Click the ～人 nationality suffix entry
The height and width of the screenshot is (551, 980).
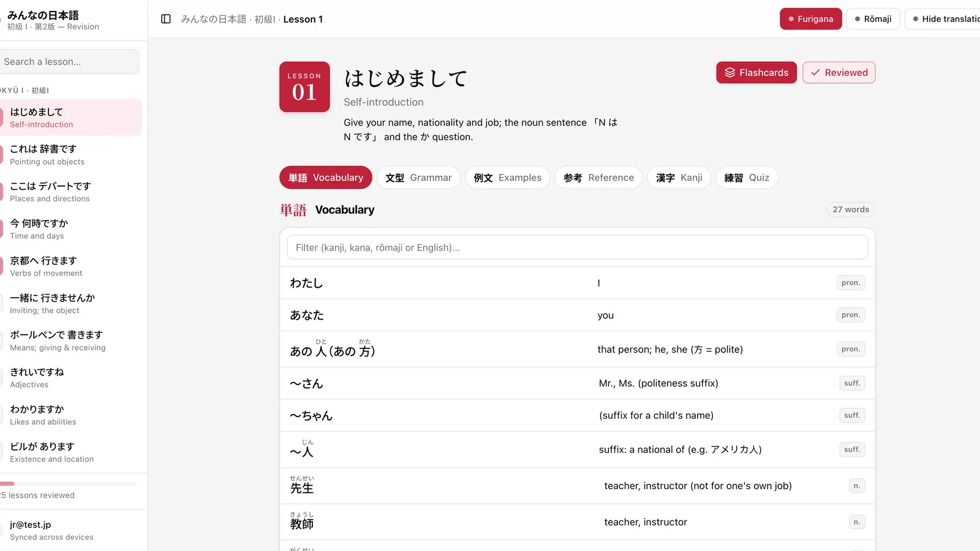click(x=302, y=449)
